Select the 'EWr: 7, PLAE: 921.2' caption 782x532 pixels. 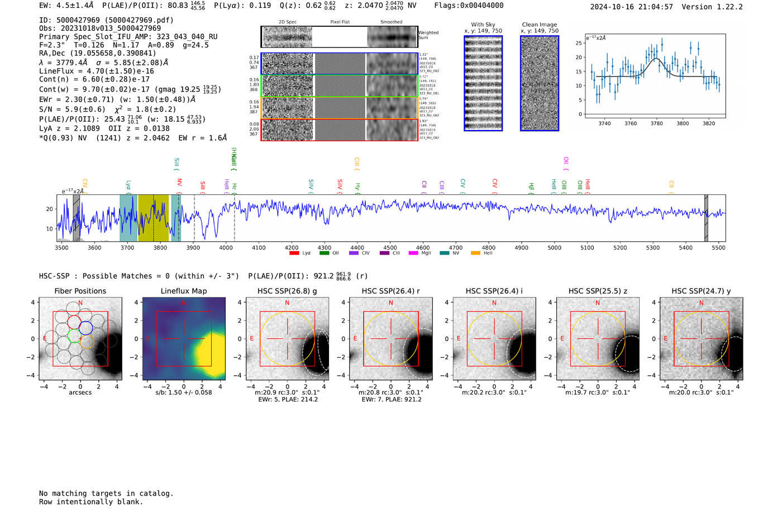pyautogui.click(x=392, y=399)
